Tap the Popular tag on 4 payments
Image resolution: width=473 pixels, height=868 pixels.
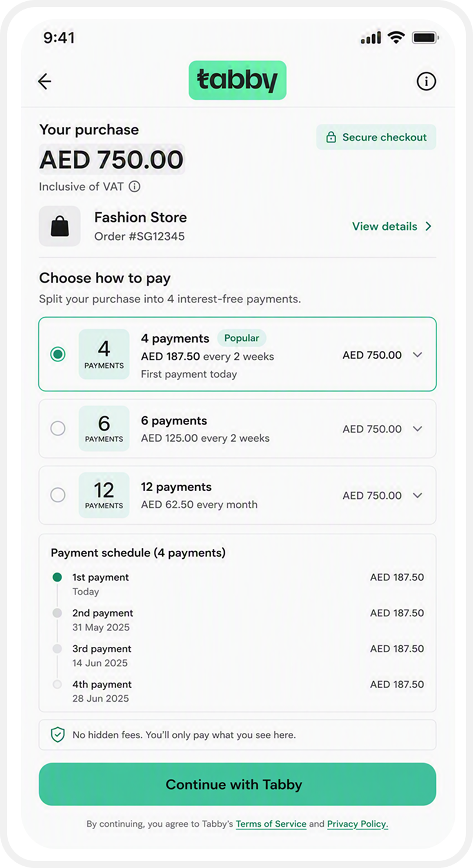[242, 338]
